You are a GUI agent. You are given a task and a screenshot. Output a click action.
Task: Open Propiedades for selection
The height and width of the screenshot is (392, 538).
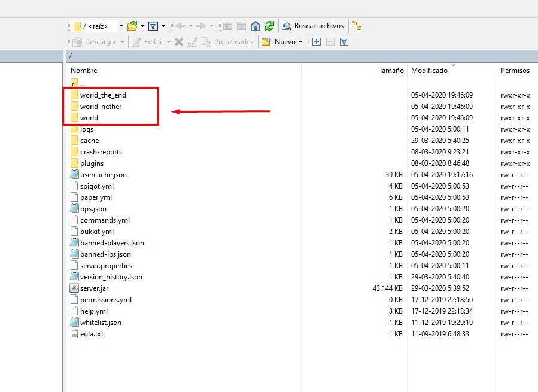tap(227, 42)
